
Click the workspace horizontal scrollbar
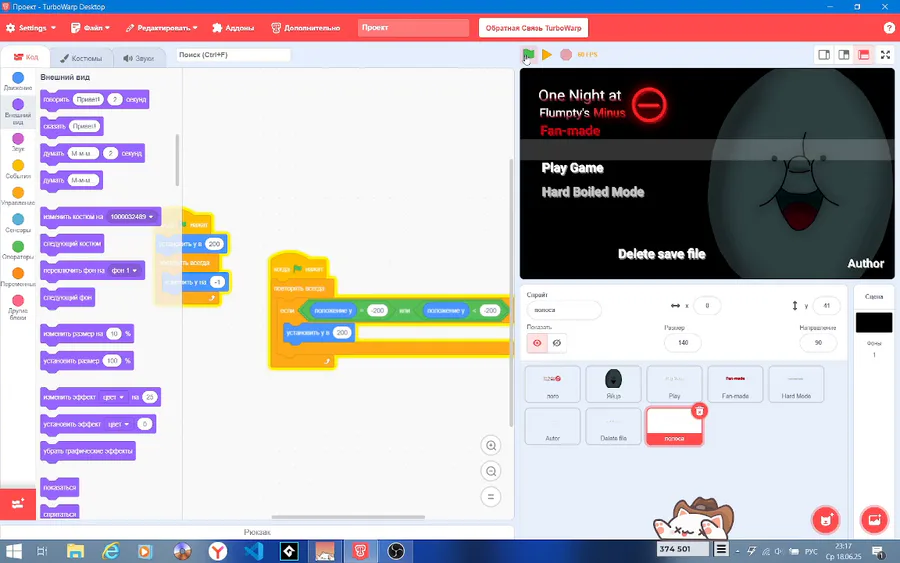(348, 517)
